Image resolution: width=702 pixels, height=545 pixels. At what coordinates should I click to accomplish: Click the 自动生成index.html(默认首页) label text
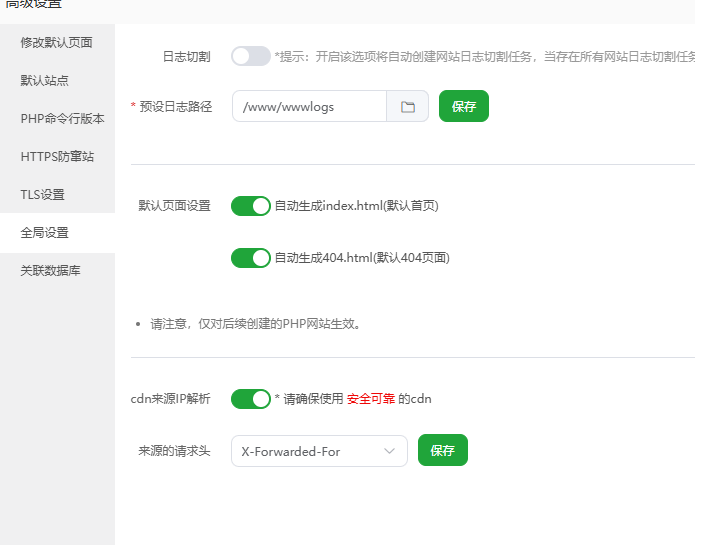pos(357,206)
